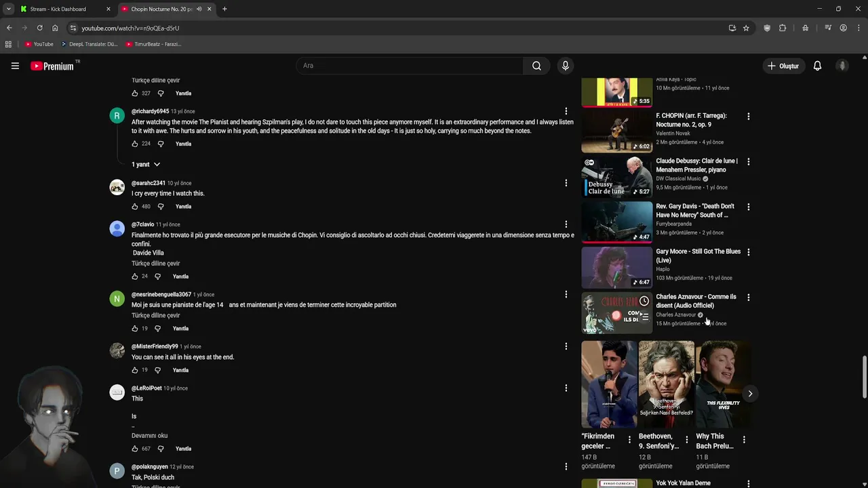Open the account avatar menu

842,66
